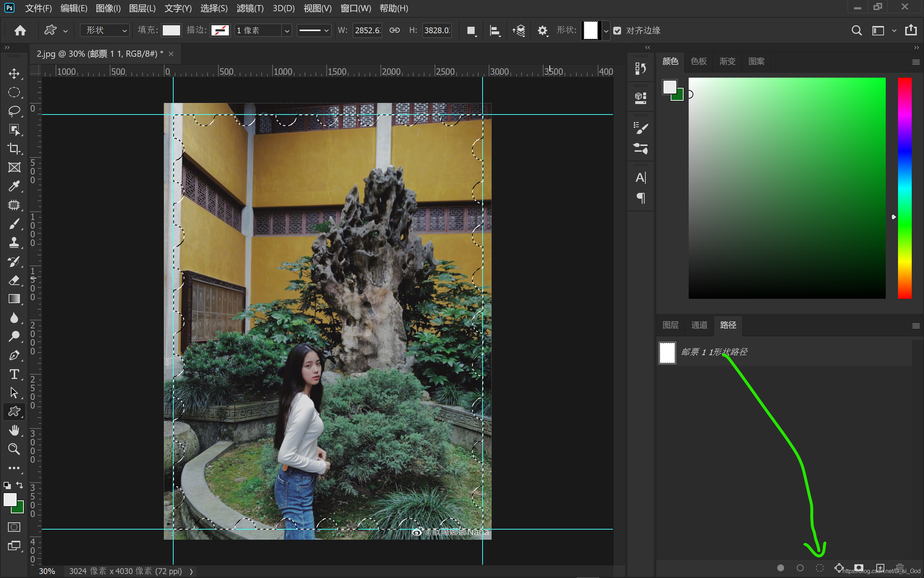This screenshot has height=578, width=924.
Task: Click the Home button in options bar
Action: click(20, 30)
